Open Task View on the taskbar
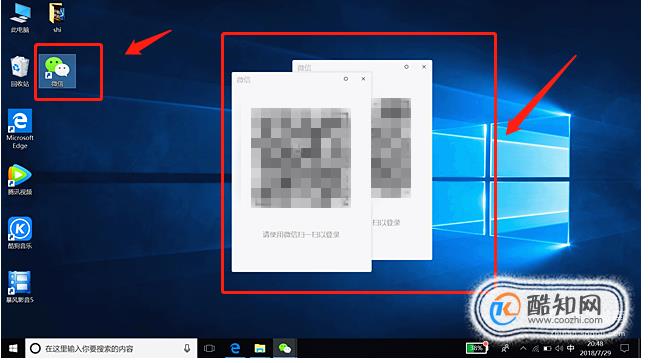650x363 pixels. point(209,348)
